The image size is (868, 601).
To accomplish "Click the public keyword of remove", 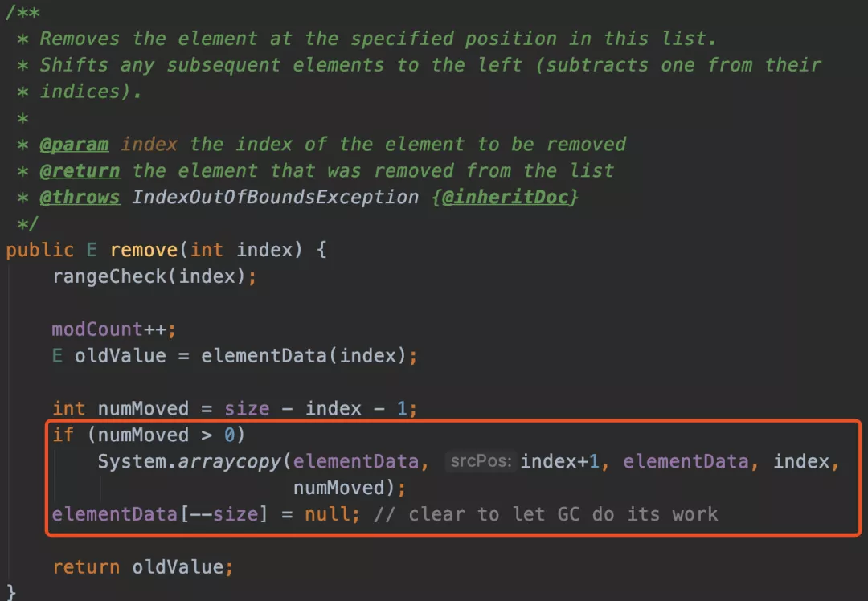I will 40,250.
